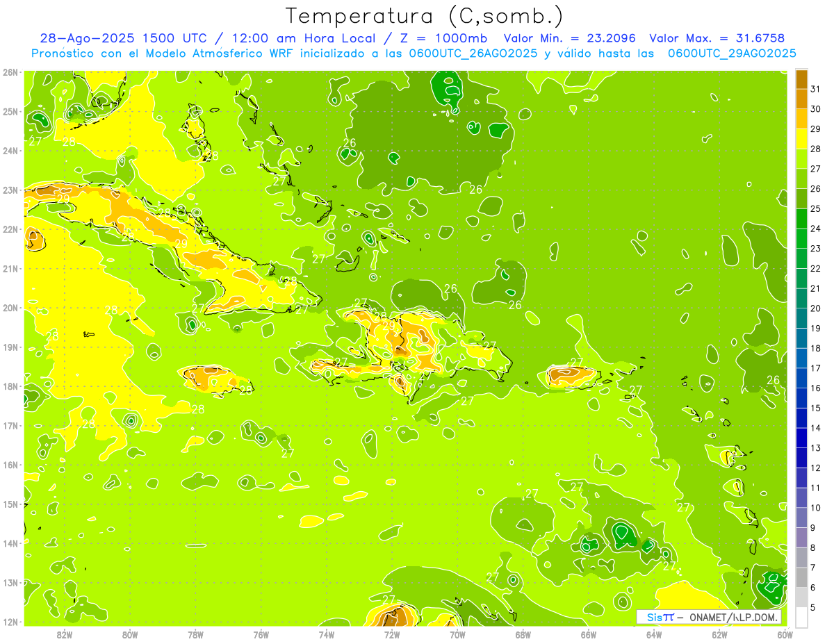834x644 pixels.
Task: Click the longitude axis label 60W
Action: click(x=785, y=634)
